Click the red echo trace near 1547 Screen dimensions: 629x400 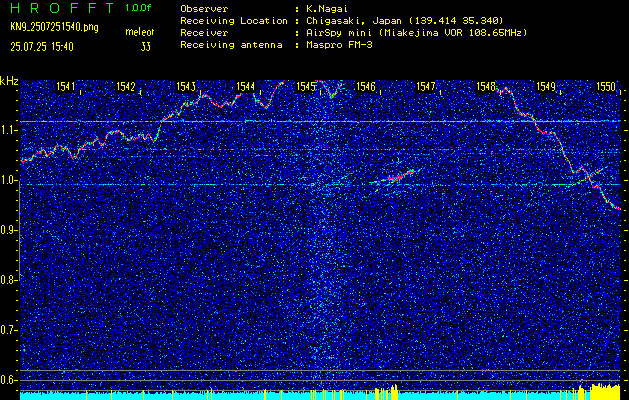tap(397, 176)
